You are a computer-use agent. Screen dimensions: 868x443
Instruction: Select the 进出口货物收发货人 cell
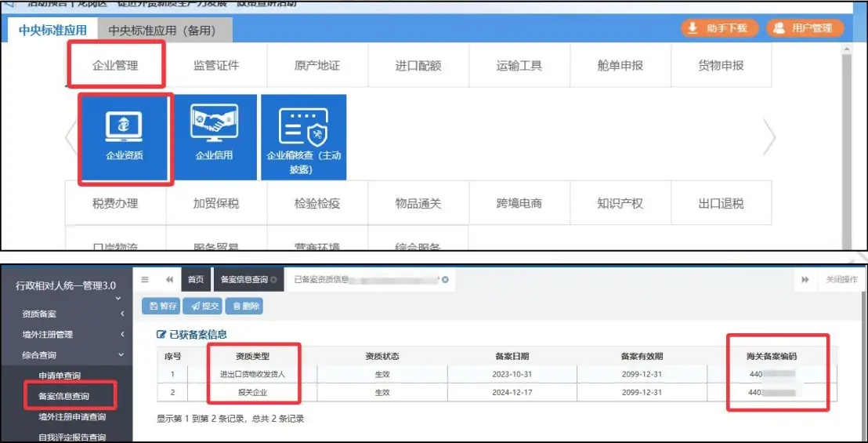tap(252, 374)
